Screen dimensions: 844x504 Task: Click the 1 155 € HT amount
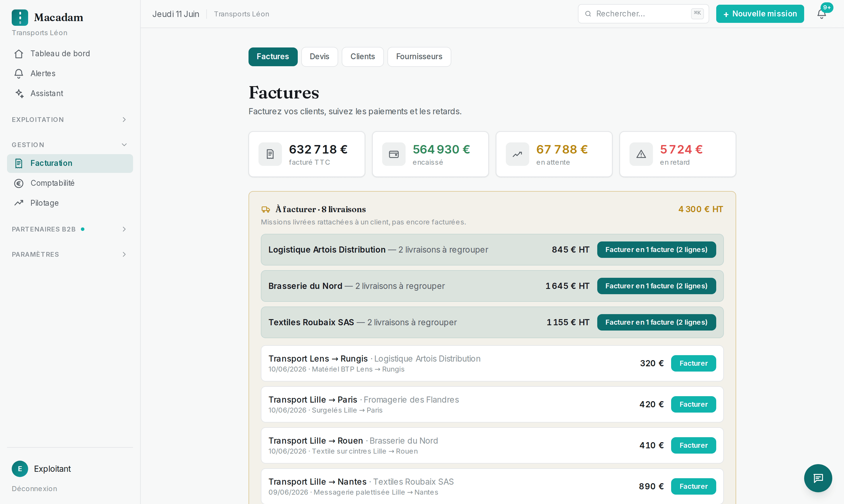[x=568, y=322]
